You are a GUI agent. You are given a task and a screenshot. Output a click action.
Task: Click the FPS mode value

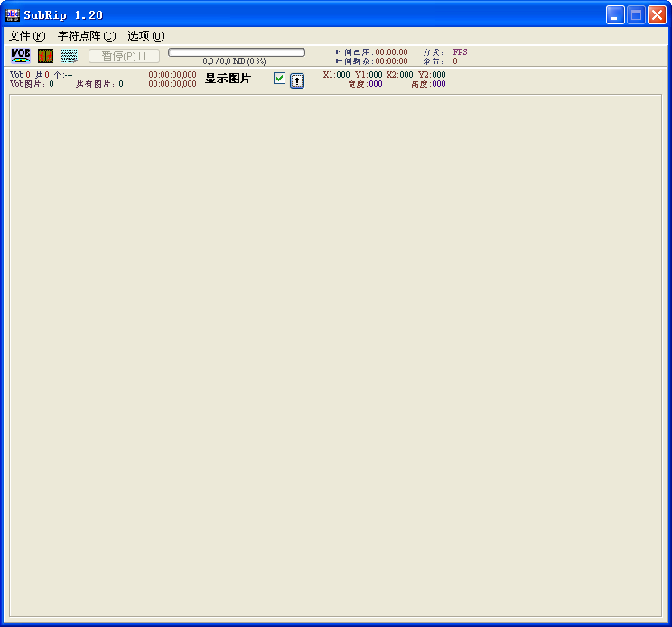pyautogui.click(x=460, y=52)
